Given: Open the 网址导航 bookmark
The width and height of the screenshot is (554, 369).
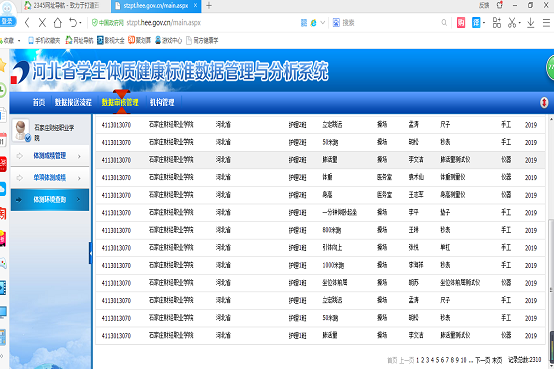Looking at the screenshot, I should (79, 41).
